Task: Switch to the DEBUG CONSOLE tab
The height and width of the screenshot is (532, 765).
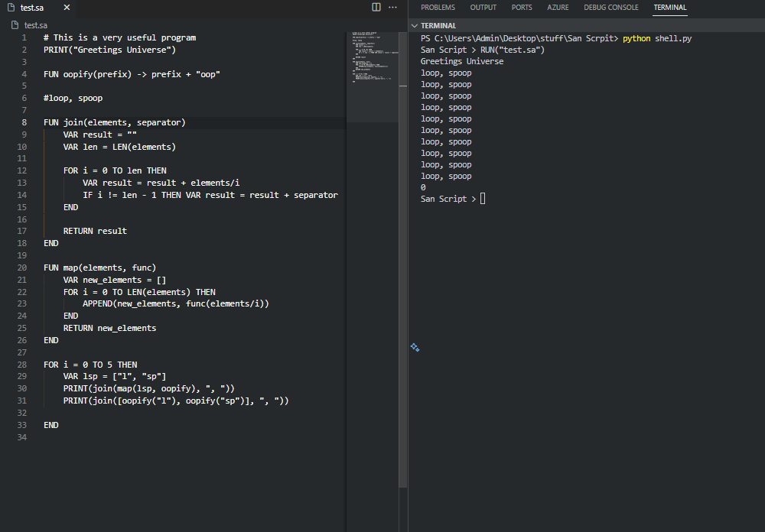Action: [610, 8]
